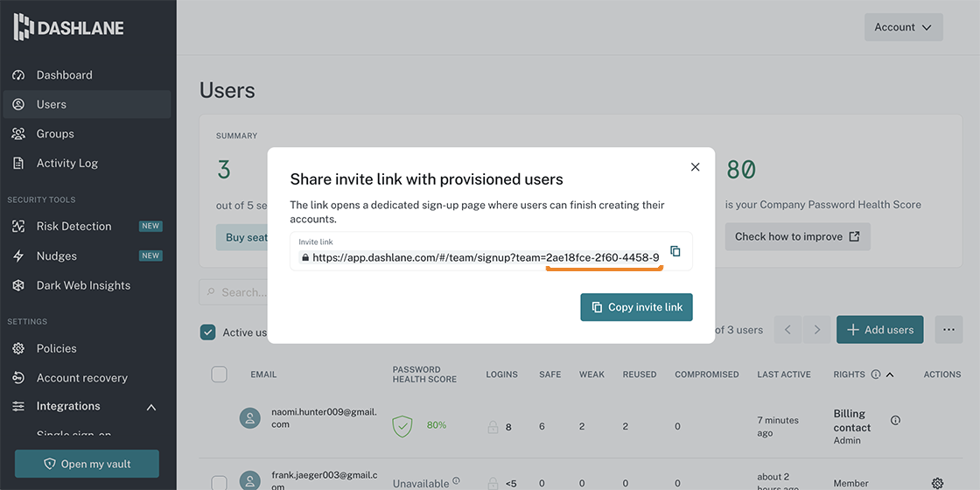This screenshot has width=980, height=490.
Task: Click inside the invite link field
Action: (491, 251)
